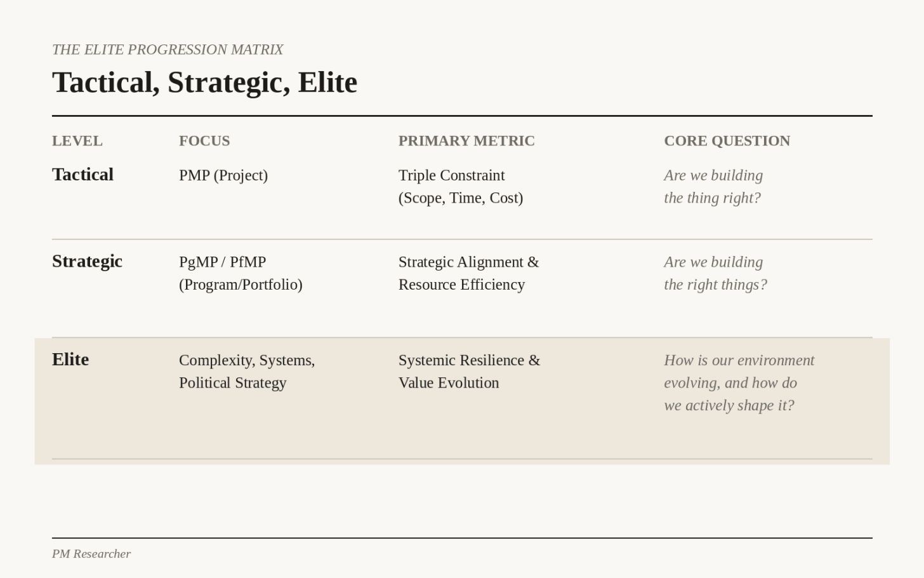The height and width of the screenshot is (578, 924).
Task: Click the FOCUS column header
Action: 204,141
